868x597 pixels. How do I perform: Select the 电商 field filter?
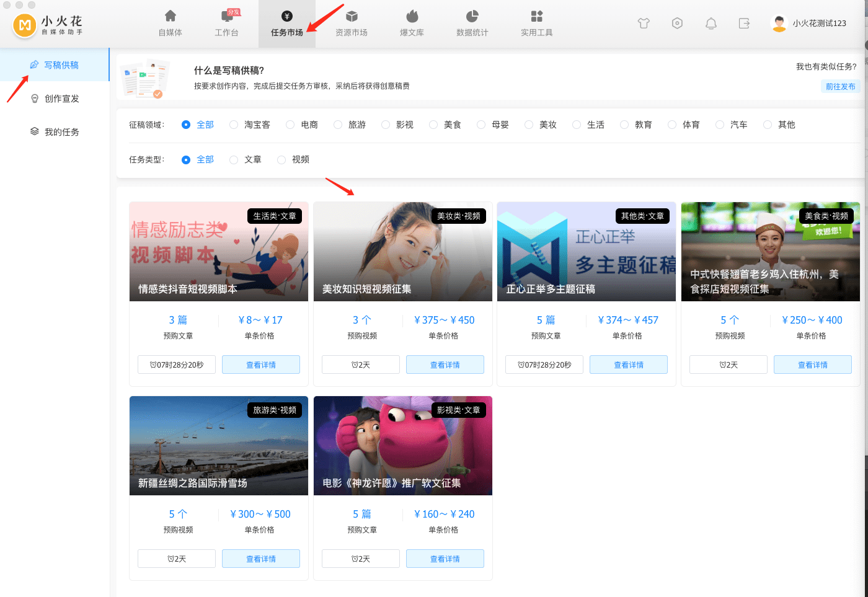302,125
